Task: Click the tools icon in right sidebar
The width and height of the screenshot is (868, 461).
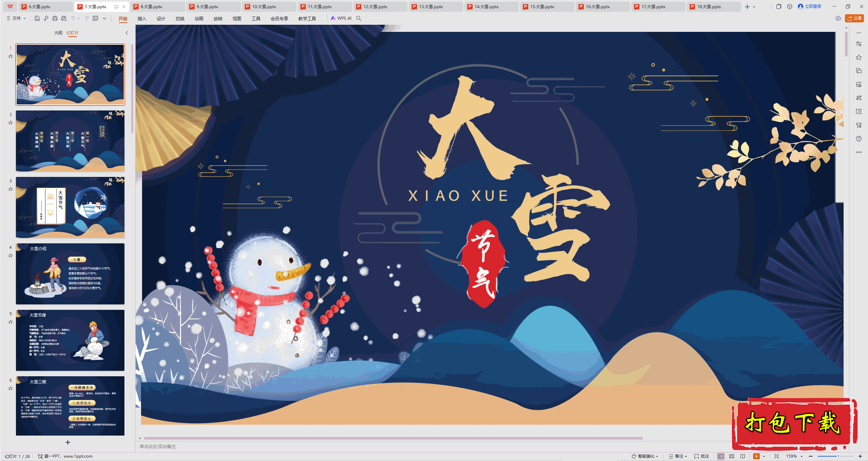Action: [859, 98]
